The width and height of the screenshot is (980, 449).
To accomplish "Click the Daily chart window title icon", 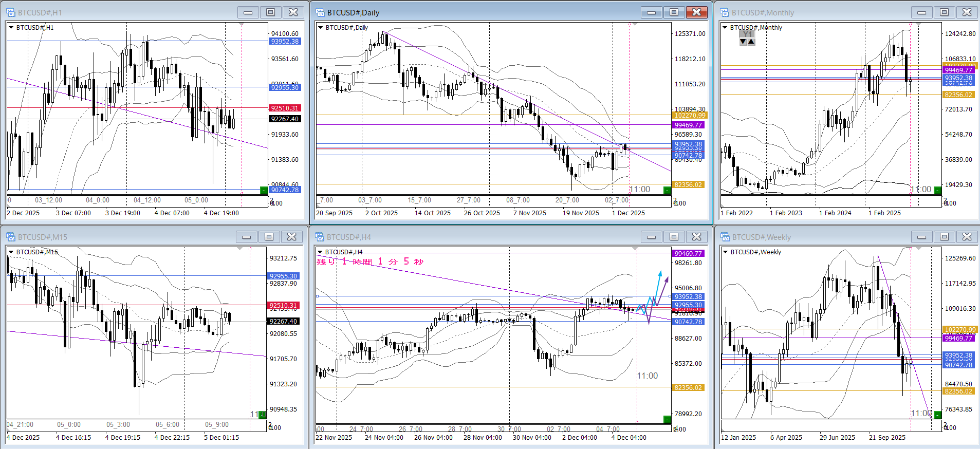I will coord(320,12).
